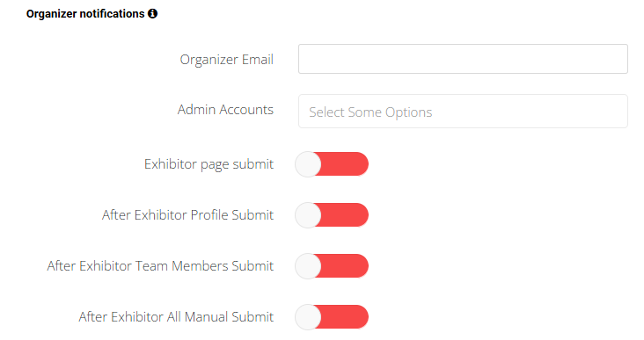The height and width of the screenshot is (340, 644).
Task: Open the Admin Accounts options selector
Action: point(463,112)
